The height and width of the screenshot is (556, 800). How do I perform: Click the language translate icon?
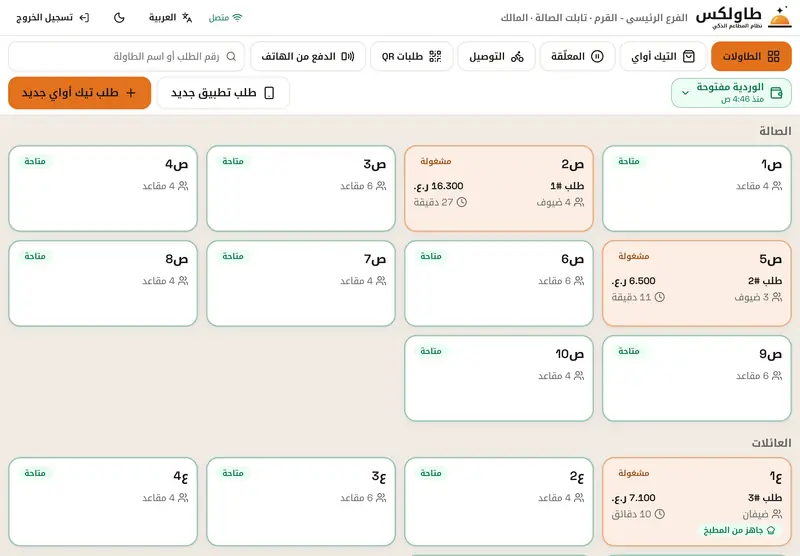tap(187, 18)
